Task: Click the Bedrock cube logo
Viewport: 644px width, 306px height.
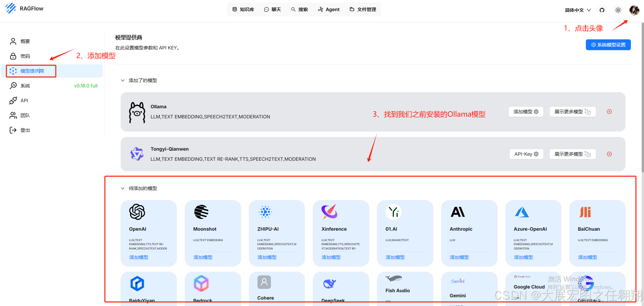Action: click(x=201, y=283)
